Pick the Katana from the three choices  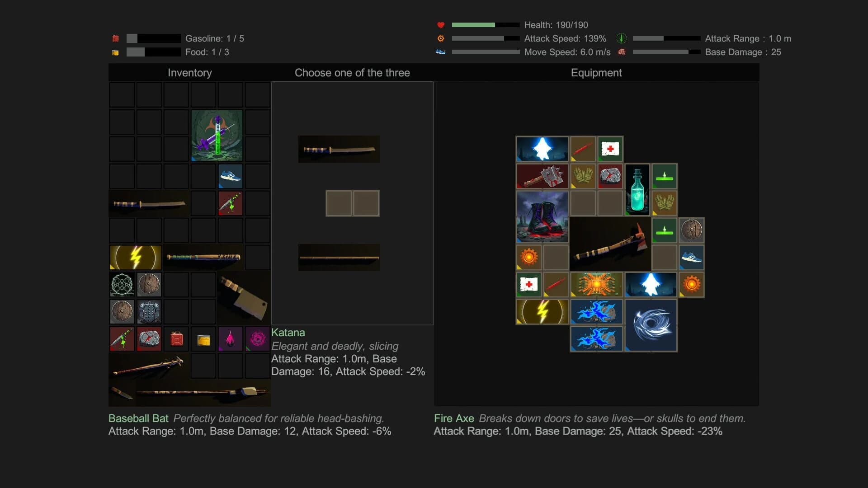click(338, 149)
